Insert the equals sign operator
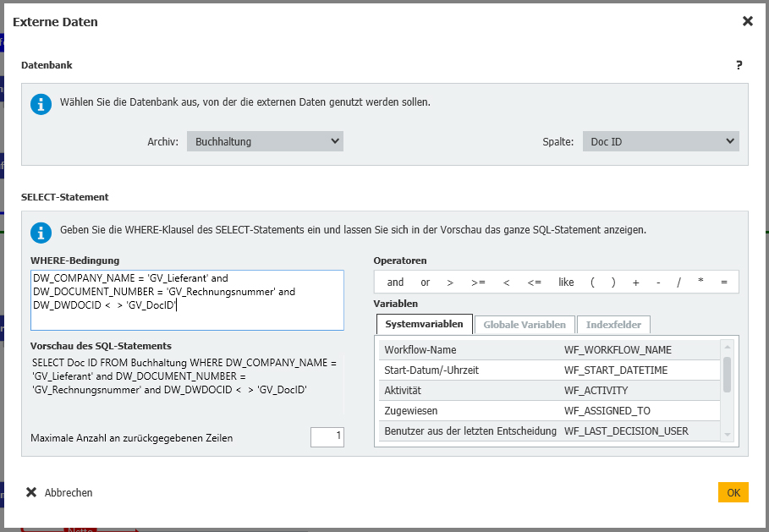 coord(723,282)
